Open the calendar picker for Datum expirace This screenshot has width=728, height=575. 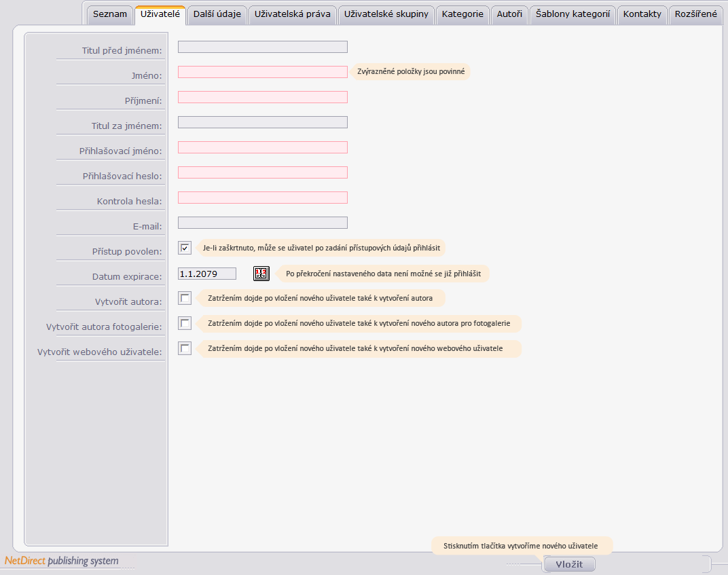click(261, 274)
